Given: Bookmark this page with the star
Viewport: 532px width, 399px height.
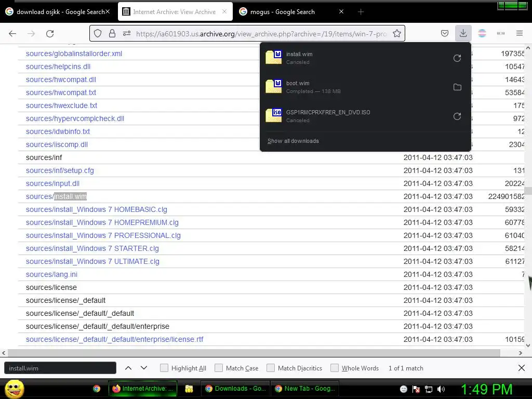Looking at the screenshot, I should point(396,33).
